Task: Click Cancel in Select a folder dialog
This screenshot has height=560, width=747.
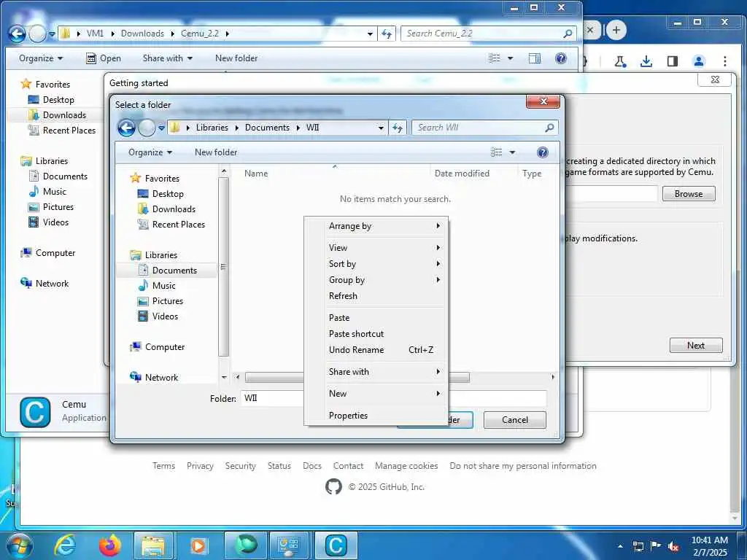Action: point(514,420)
